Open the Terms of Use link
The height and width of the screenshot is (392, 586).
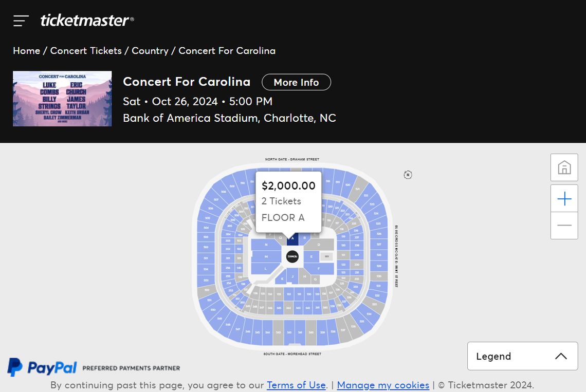click(296, 385)
